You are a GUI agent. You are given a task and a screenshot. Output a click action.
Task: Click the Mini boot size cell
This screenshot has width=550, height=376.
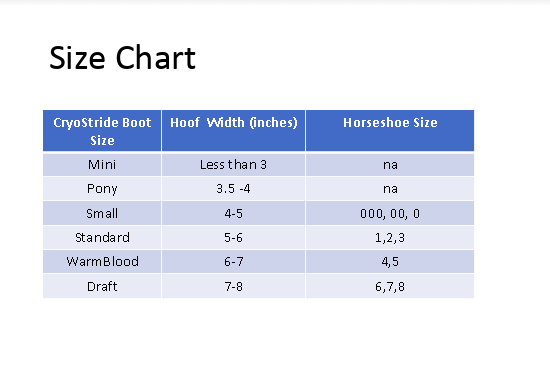[x=102, y=164]
